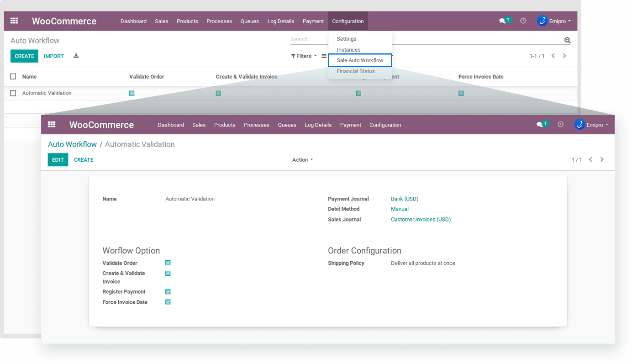
Task: Sort the list by the Validate Order column header
Action: pos(147,77)
